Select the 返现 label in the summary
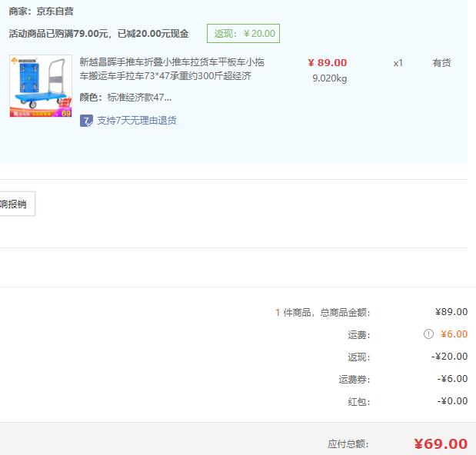Screen dimensions: 476x455 tap(359, 357)
